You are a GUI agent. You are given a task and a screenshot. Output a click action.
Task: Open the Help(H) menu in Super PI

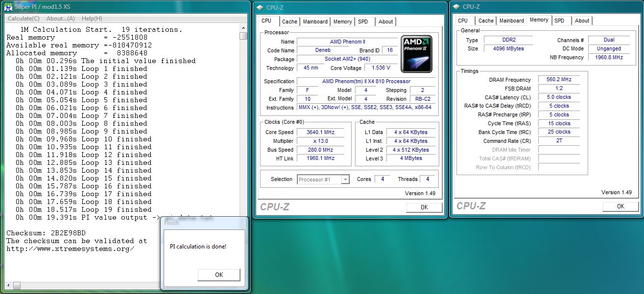click(x=92, y=19)
